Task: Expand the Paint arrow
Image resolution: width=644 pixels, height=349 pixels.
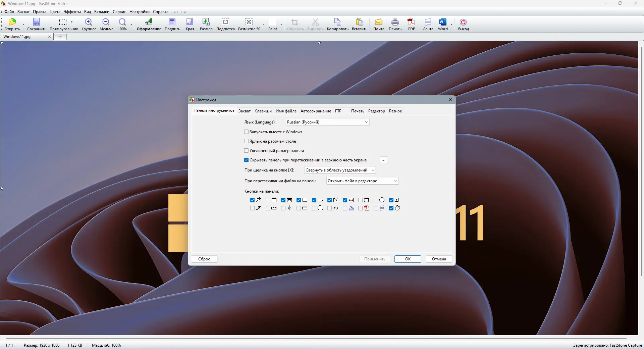Action: pos(281,24)
